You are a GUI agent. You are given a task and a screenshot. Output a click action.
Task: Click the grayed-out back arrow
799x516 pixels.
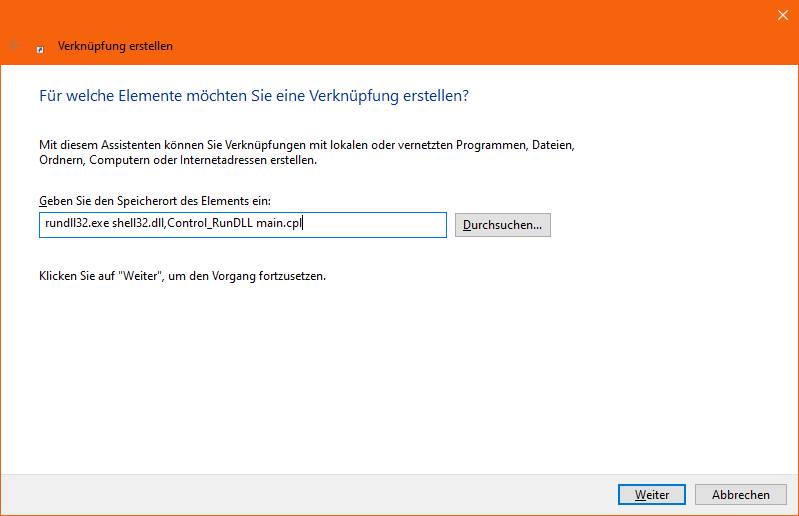[14, 46]
